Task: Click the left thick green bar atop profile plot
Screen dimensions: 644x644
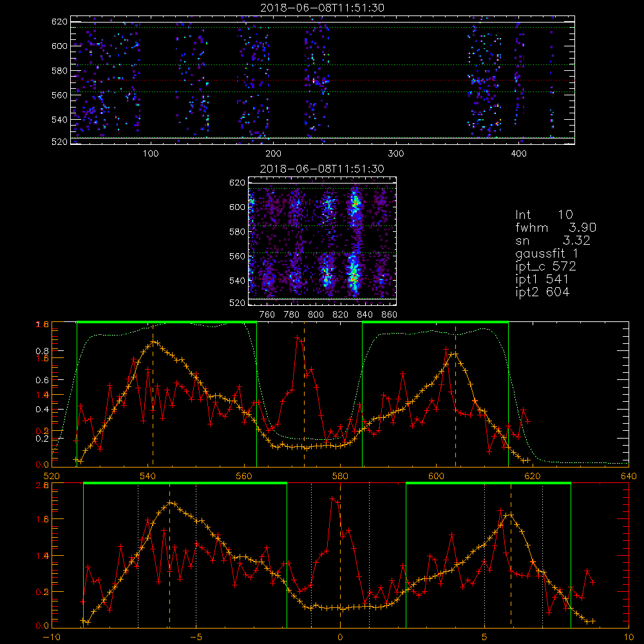Action: point(167,323)
